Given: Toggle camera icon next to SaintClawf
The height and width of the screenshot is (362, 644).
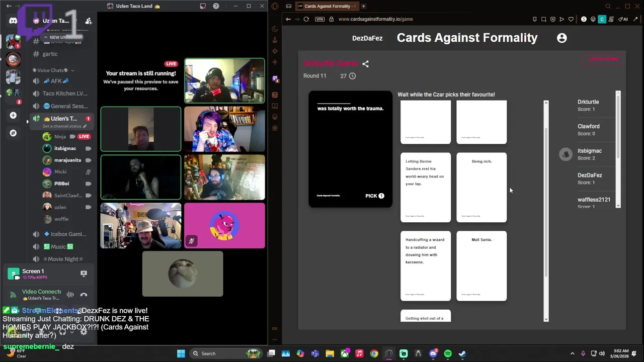Looking at the screenshot, I should [x=89, y=196].
